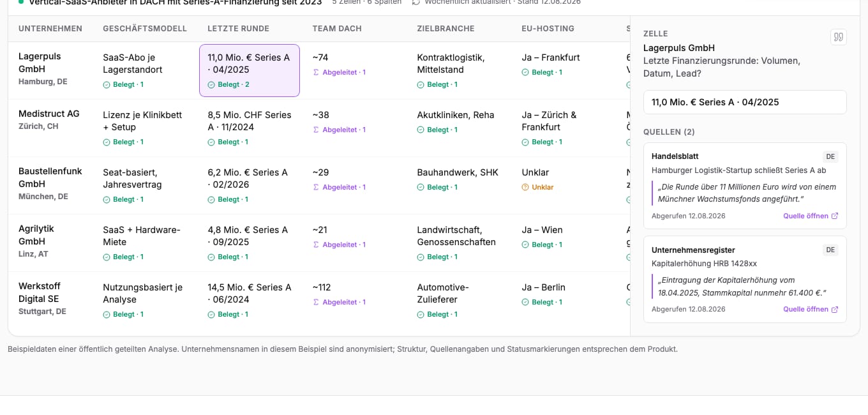The width and height of the screenshot is (868, 415).
Task: Click the answer field showing 11,0 Mio. € Series A
Action: pyautogui.click(x=745, y=102)
